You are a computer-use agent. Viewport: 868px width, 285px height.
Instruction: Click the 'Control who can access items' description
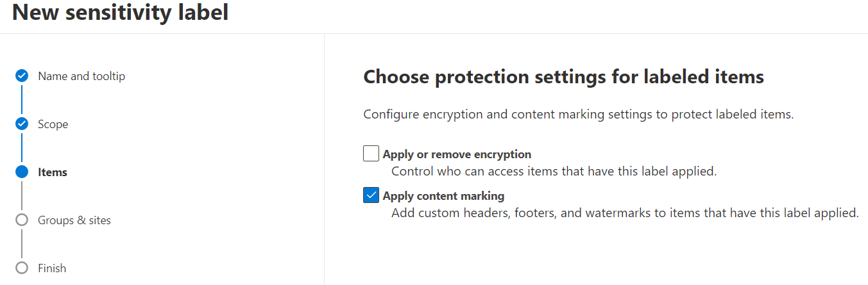pos(554,172)
